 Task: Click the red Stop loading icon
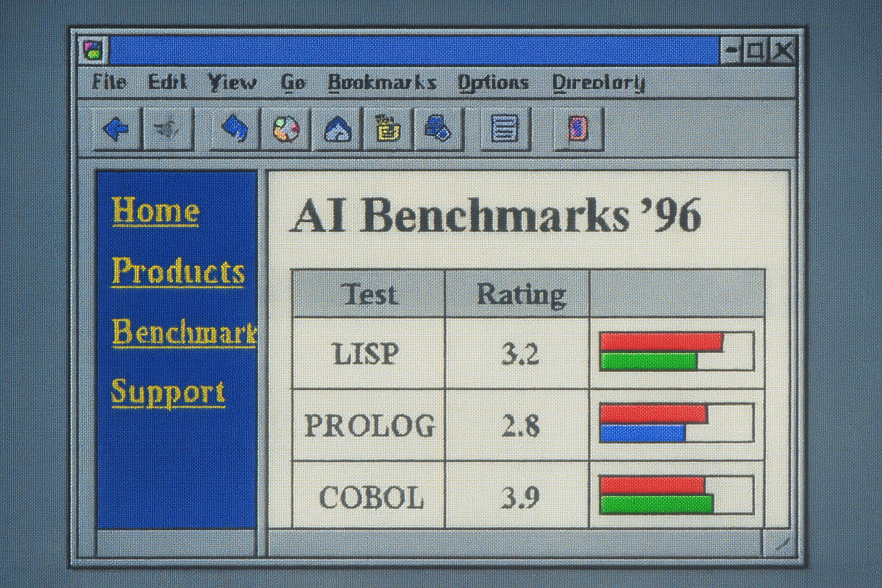click(577, 129)
